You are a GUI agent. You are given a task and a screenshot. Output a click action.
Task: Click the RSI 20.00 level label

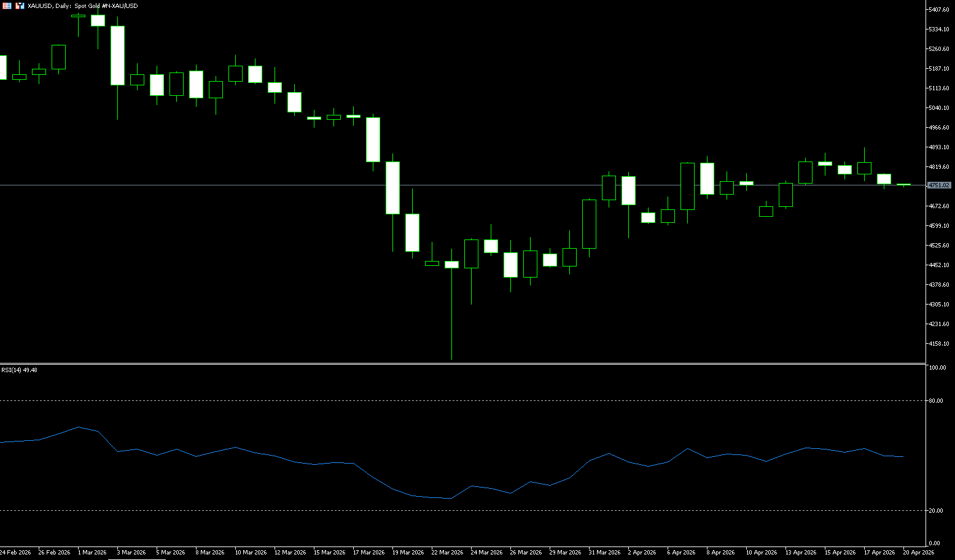[x=936, y=511]
